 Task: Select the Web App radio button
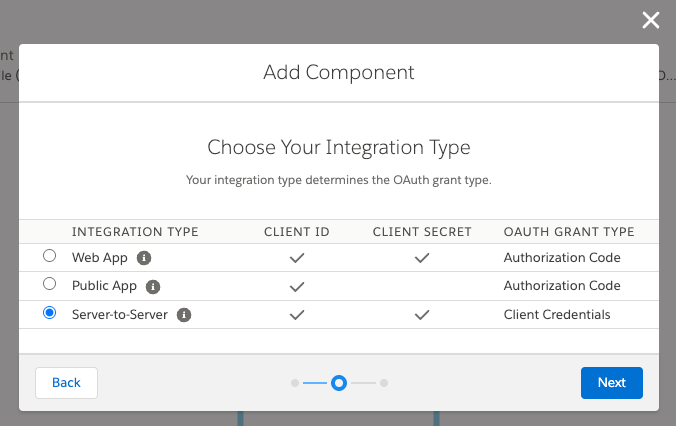pos(49,256)
